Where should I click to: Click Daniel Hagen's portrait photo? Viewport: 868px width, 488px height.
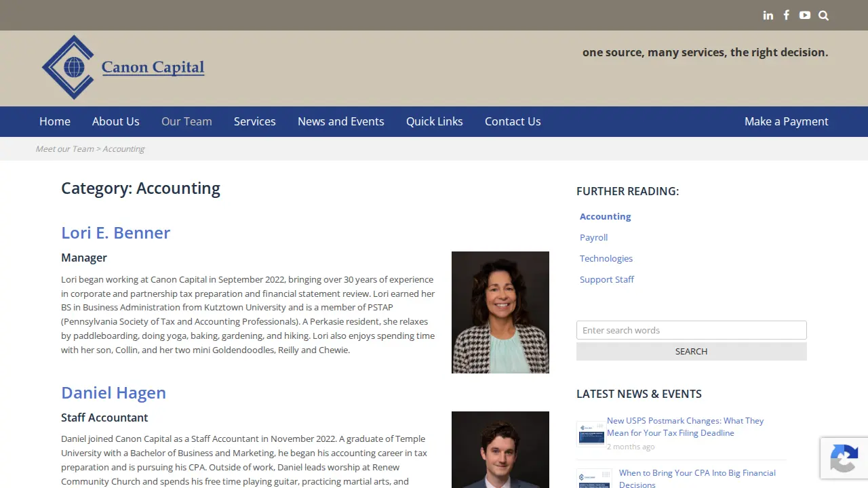500,449
